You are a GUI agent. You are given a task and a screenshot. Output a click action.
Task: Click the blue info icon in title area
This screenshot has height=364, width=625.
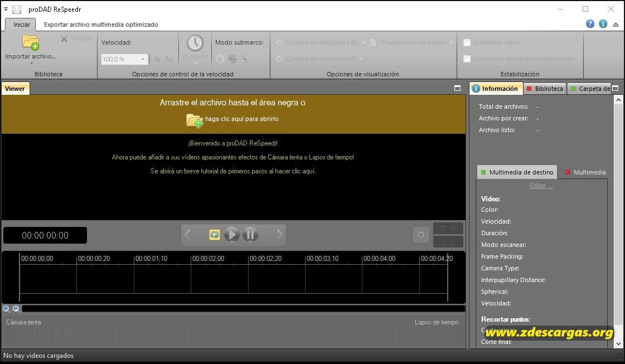pos(603,24)
